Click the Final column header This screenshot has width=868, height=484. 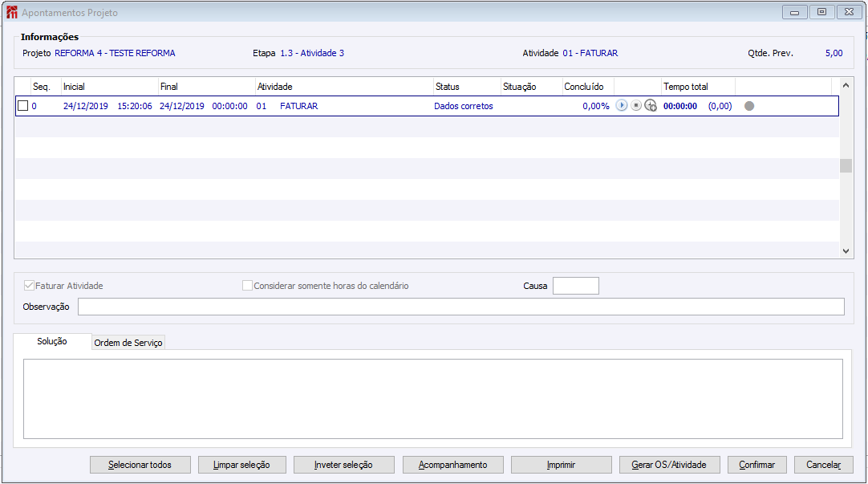[x=206, y=87]
